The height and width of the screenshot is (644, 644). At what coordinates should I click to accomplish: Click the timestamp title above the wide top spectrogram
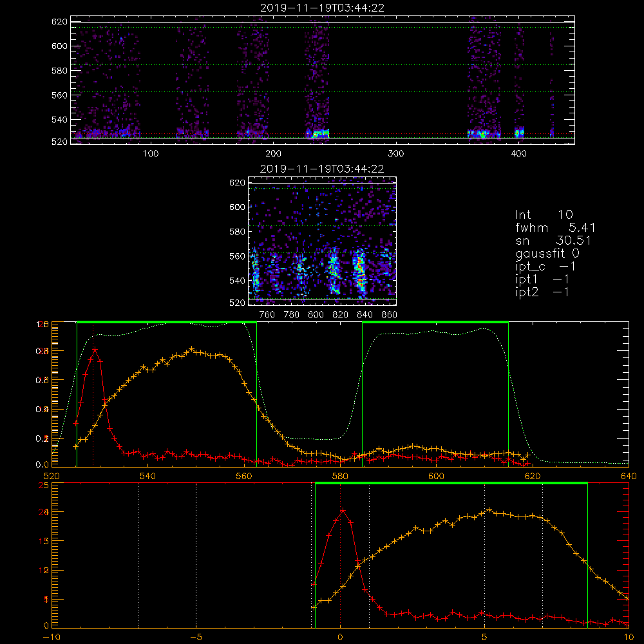pyautogui.click(x=323, y=8)
